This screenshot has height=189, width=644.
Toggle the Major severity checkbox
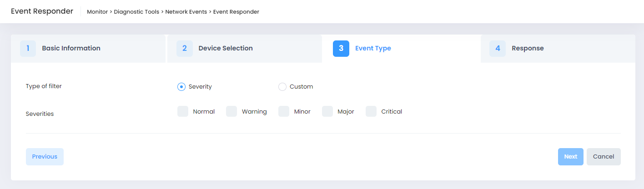(327, 112)
